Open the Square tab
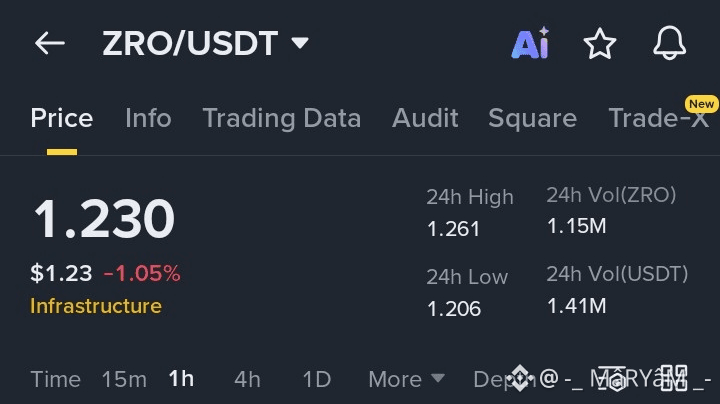The image size is (720, 404). click(532, 118)
